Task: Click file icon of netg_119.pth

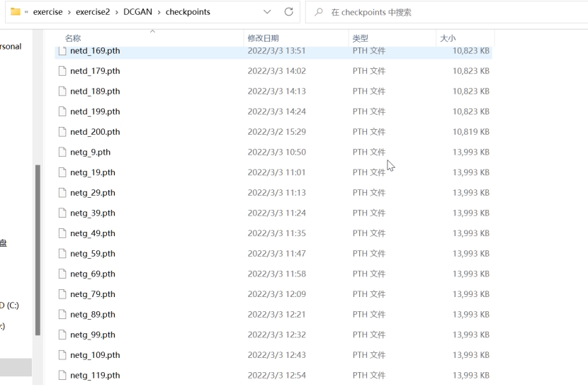Action: tap(62, 376)
